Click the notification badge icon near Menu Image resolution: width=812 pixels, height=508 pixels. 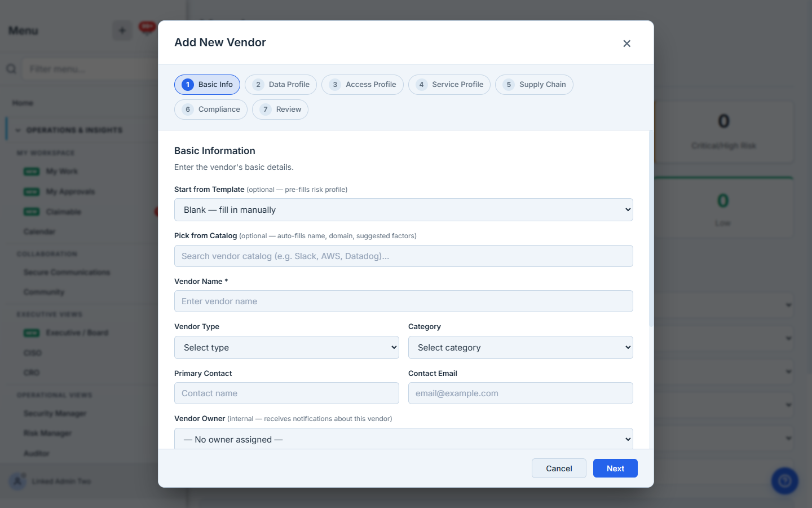(147, 28)
